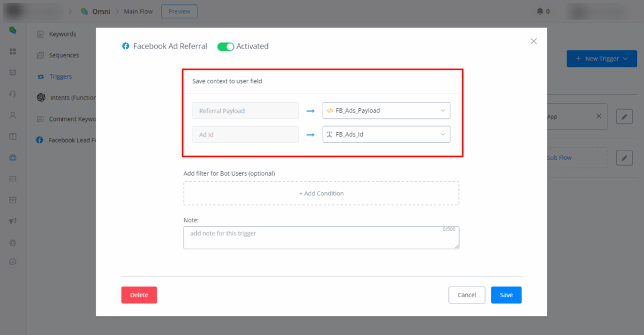
Task: Click the Cancel button
Action: click(x=467, y=295)
